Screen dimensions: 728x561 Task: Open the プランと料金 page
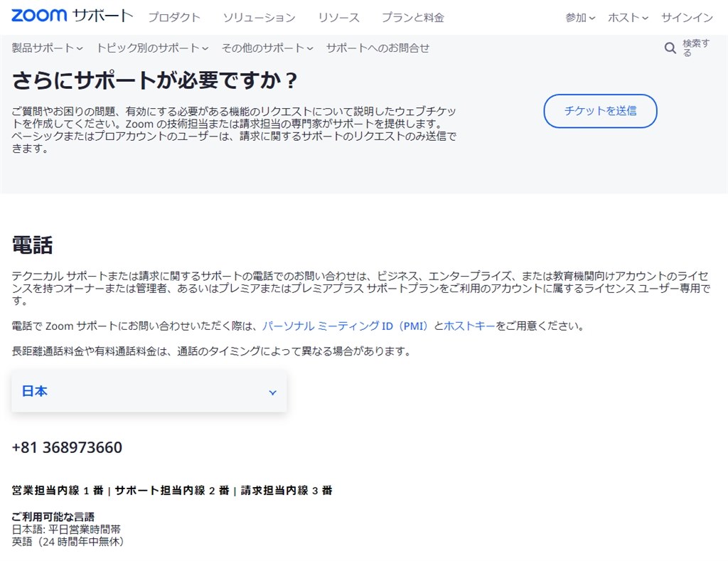(x=413, y=17)
